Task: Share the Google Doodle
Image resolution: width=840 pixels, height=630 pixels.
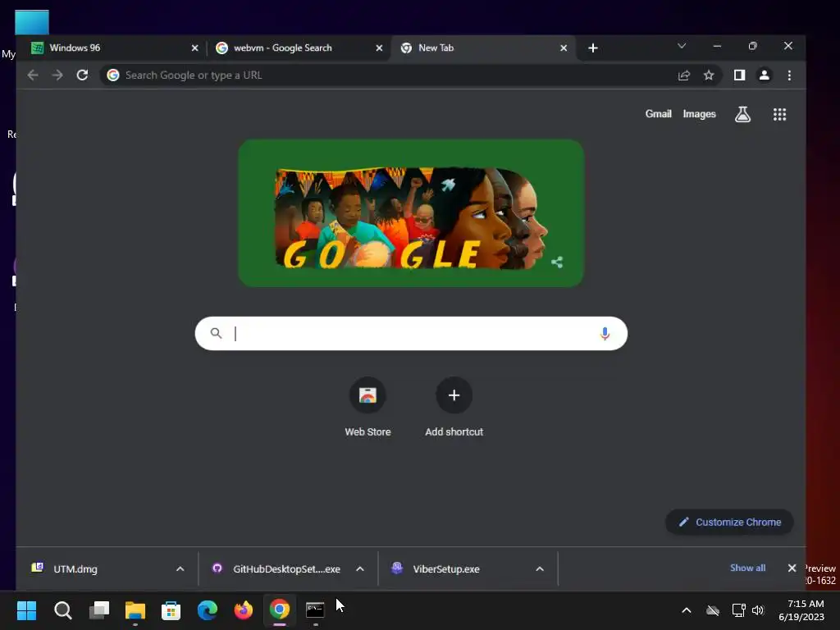Action: pyautogui.click(x=557, y=262)
